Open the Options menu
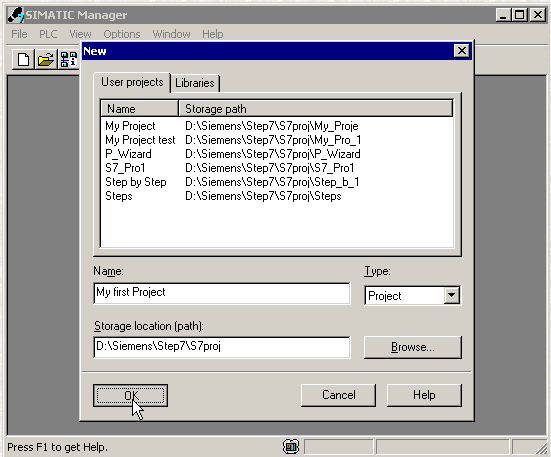Viewport: 551px width, 457px height. [122, 34]
